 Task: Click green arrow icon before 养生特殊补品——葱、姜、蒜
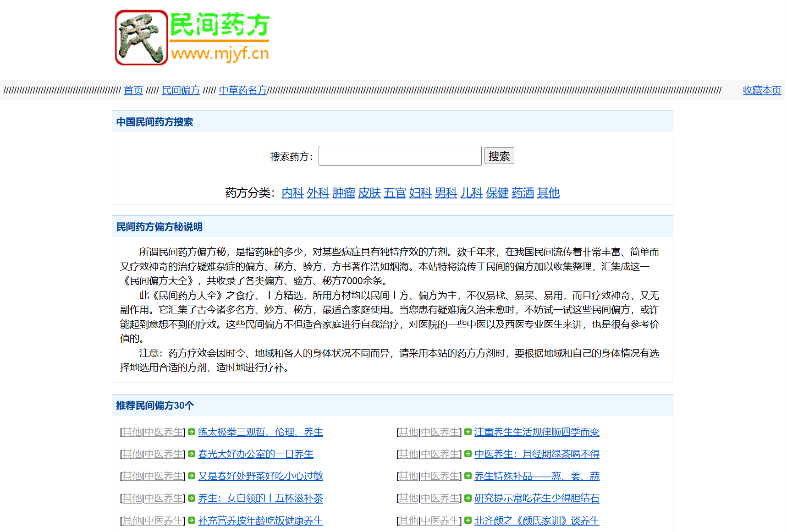[x=468, y=476]
